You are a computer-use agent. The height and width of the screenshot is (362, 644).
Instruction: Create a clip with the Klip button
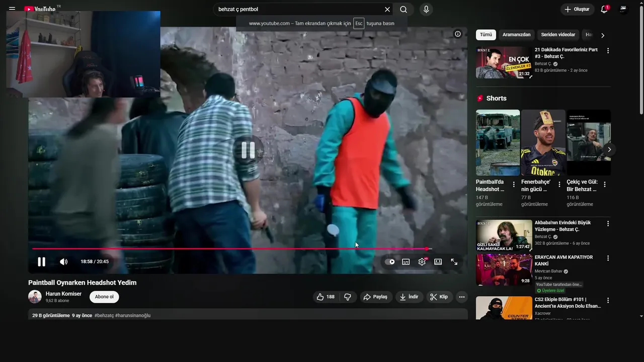coord(439,297)
